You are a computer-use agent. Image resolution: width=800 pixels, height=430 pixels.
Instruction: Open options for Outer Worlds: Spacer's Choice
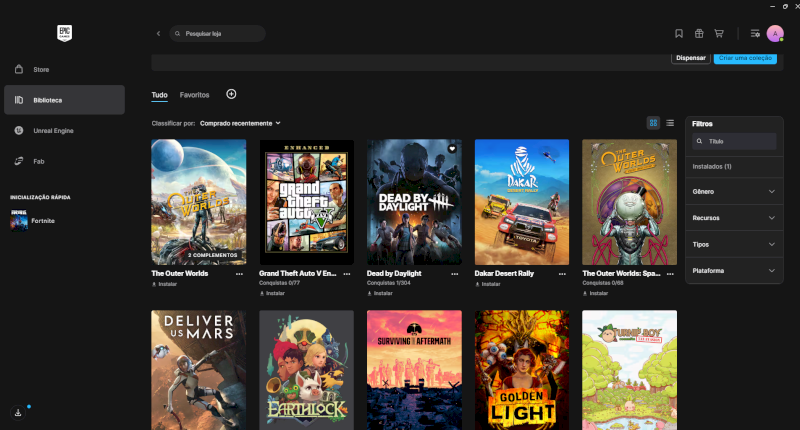click(x=670, y=274)
